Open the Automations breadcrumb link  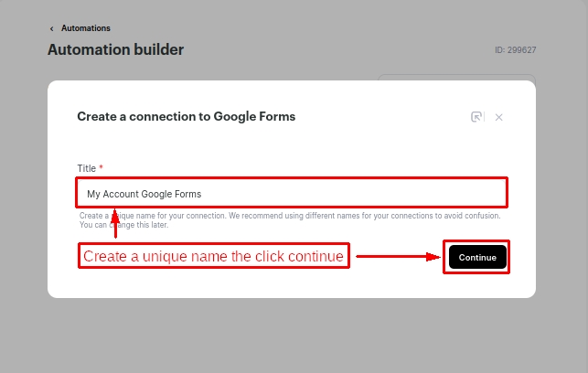pos(85,29)
